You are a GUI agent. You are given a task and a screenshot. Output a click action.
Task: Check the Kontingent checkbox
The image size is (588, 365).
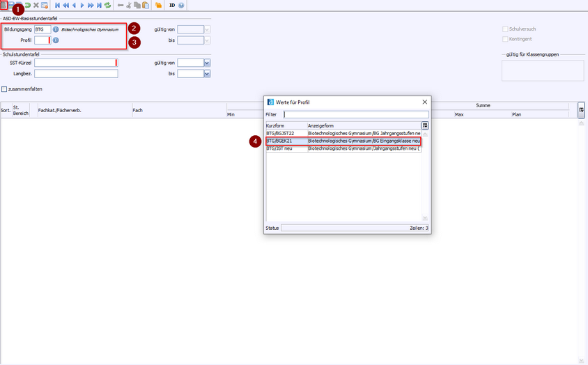pyautogui.click(x=505, y=39)
